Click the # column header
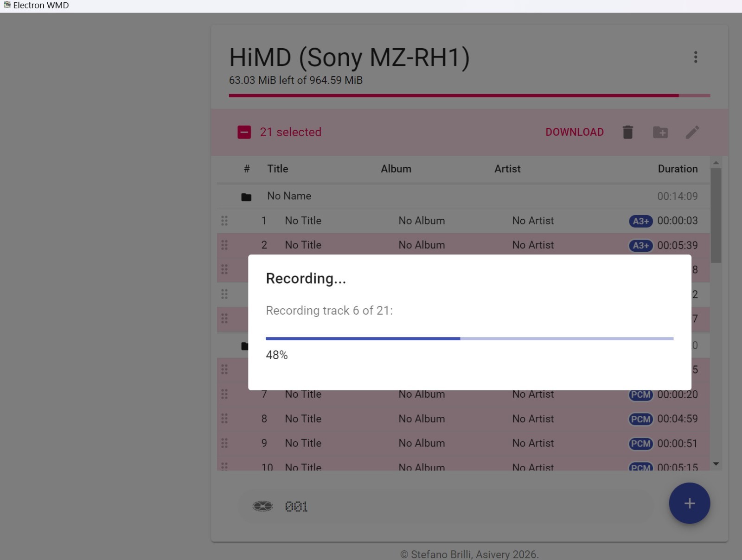The width and height of the screenshot is (742, 560). click(247, 169)
